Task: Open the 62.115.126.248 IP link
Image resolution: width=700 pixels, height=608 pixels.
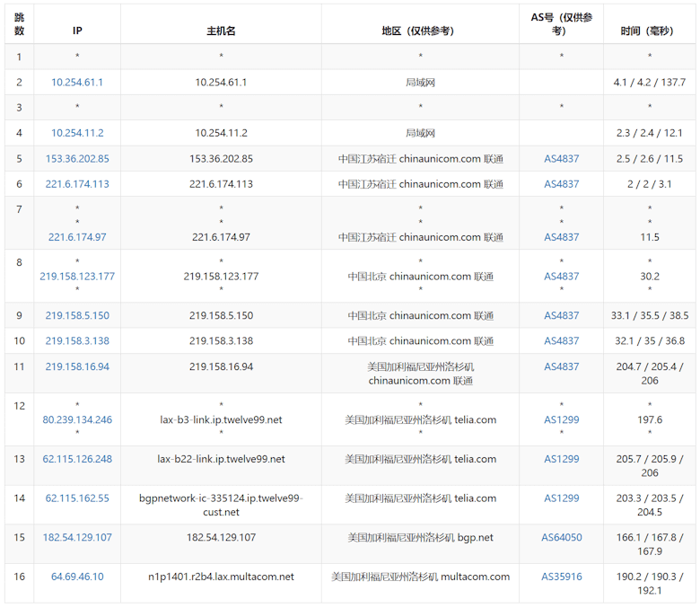Action: point(77,459)
